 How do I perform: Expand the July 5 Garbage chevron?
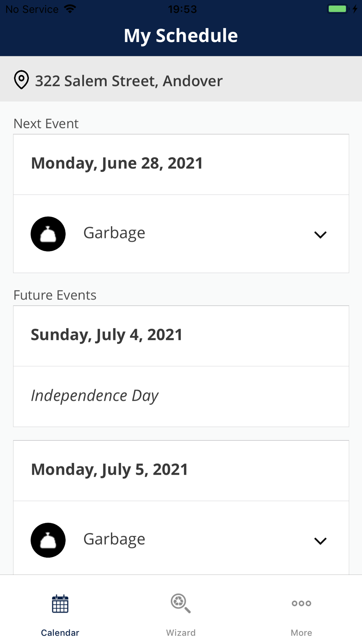(x=320, y=541)
